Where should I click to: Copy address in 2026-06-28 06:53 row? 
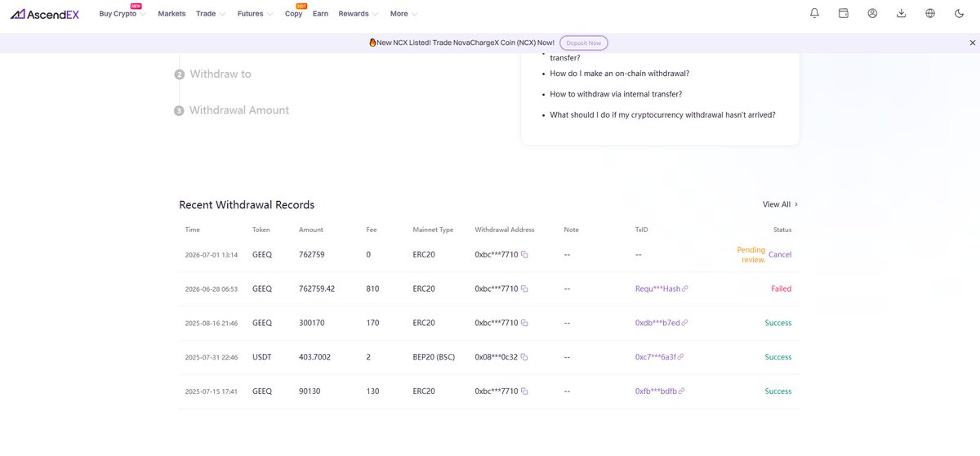tap(524, 289)
